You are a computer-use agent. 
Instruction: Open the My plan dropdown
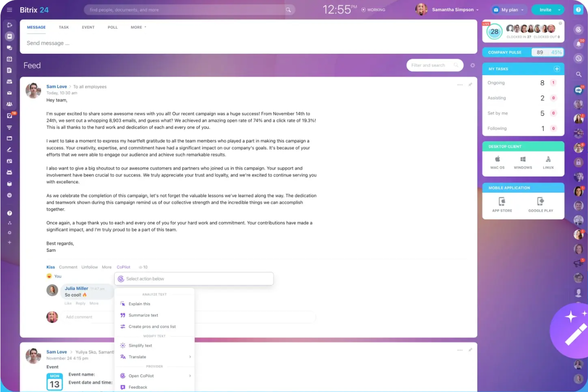[508, 9]
